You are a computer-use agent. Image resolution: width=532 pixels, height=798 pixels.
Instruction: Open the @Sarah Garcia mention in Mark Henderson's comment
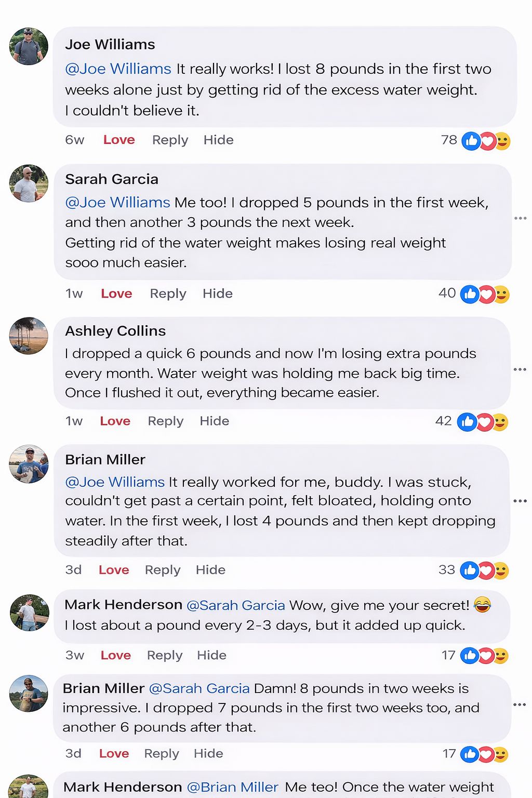235,605
